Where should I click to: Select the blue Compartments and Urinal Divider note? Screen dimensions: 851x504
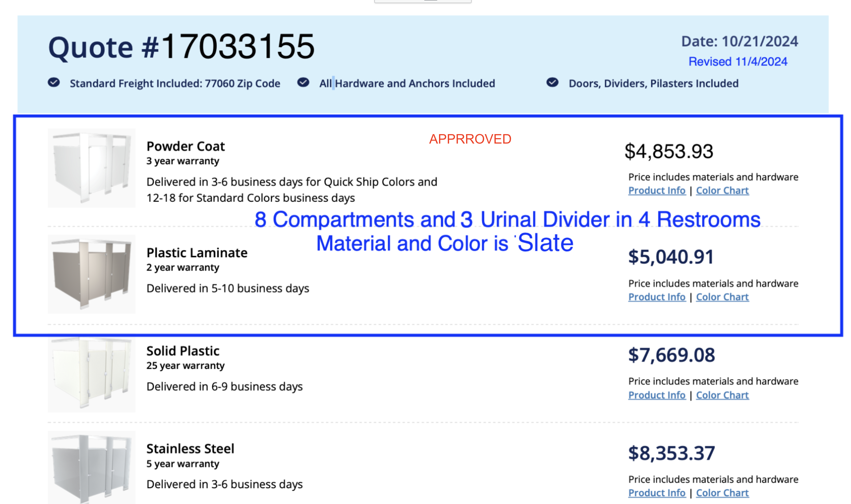507,231
